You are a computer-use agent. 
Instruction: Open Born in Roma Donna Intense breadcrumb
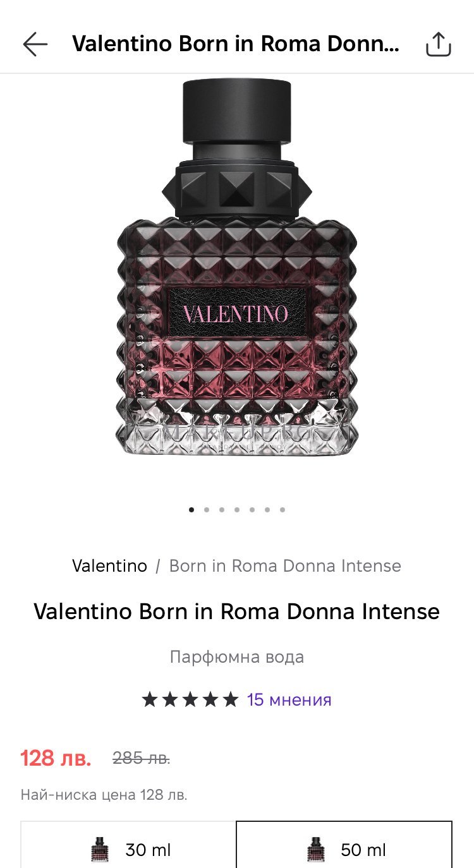tap(285, 565)
